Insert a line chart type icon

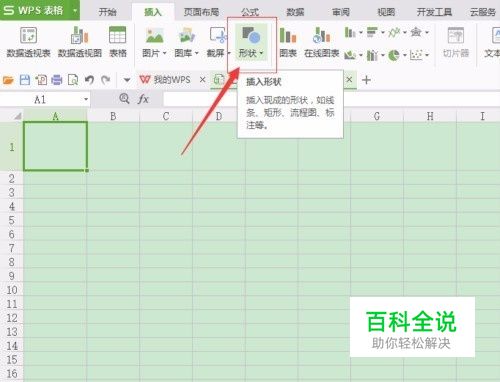(394, 32)
